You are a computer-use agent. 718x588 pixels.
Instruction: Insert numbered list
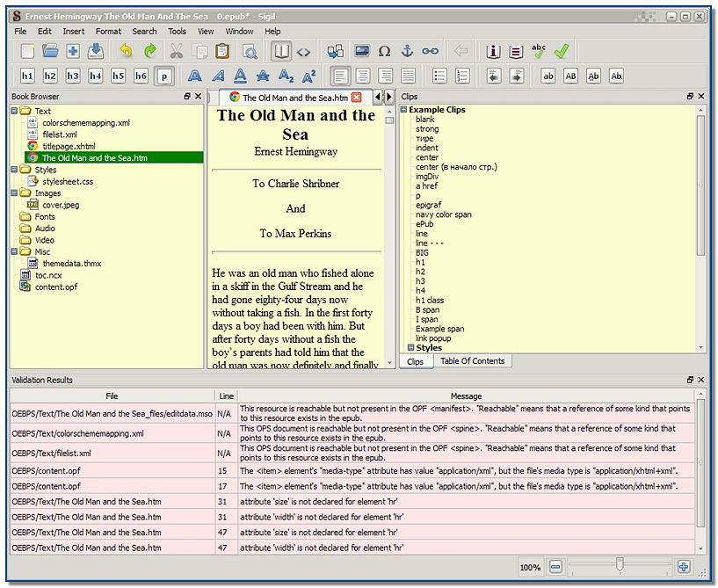[462, 76]
